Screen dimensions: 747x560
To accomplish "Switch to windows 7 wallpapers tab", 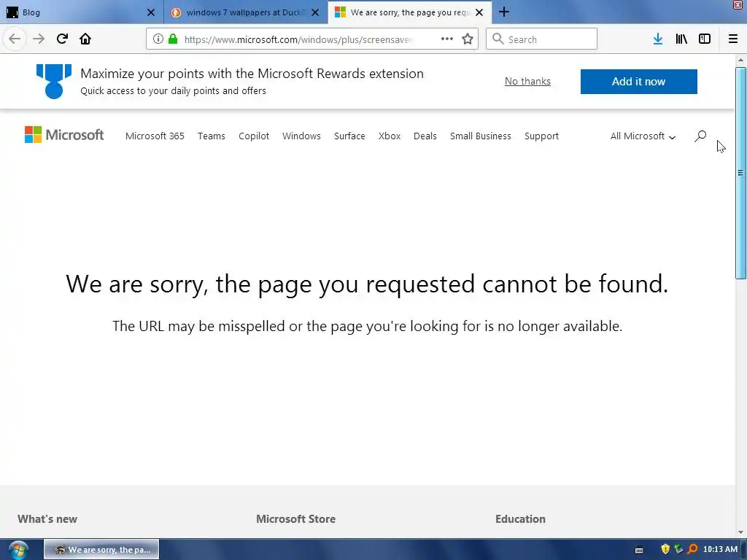I will point(246,12).
